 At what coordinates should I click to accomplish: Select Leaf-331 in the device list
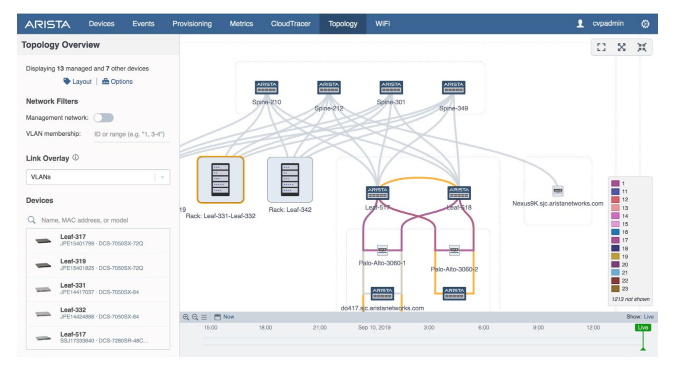98,289
